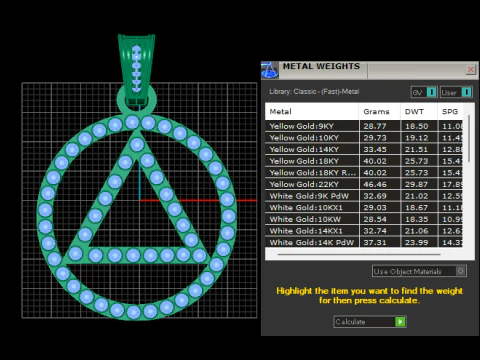
Task: Click the 29.73 grams value
Action: 375,138
